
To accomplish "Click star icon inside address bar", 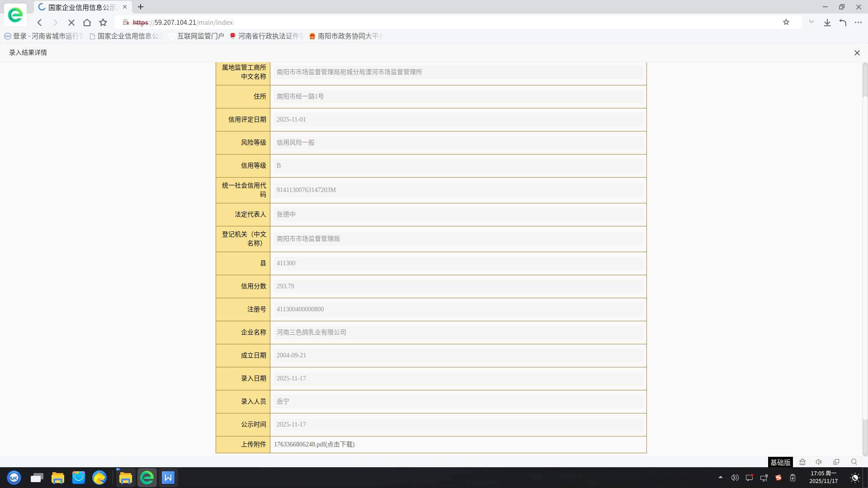I will click(786, 22).
